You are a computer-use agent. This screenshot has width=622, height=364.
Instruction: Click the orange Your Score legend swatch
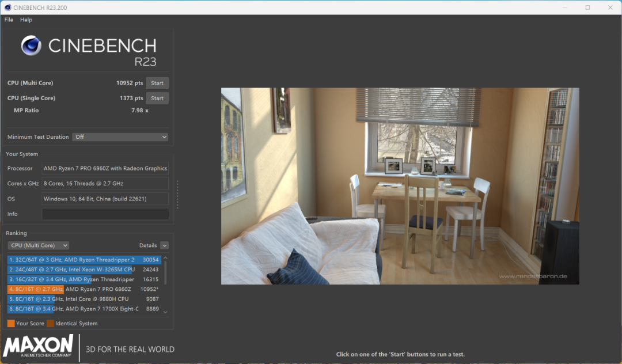(x=11, y=324)
